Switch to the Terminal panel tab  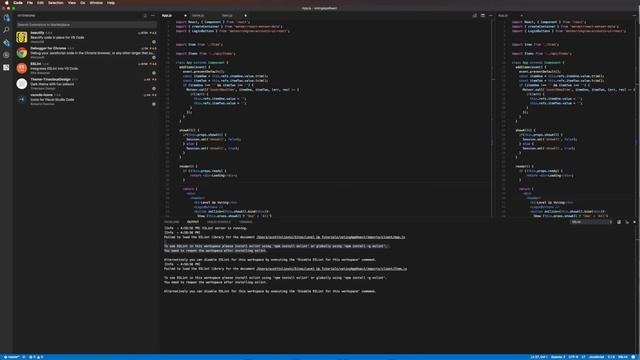[246, 222]
